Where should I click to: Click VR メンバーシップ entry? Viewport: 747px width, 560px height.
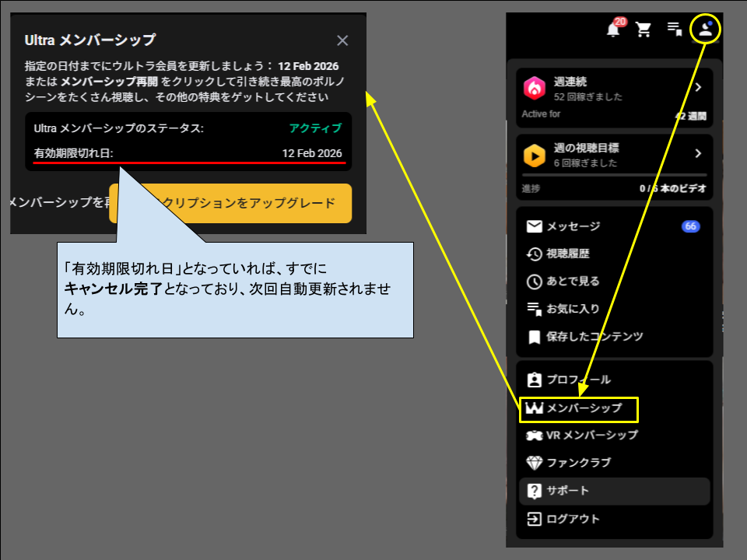[591, 436]
